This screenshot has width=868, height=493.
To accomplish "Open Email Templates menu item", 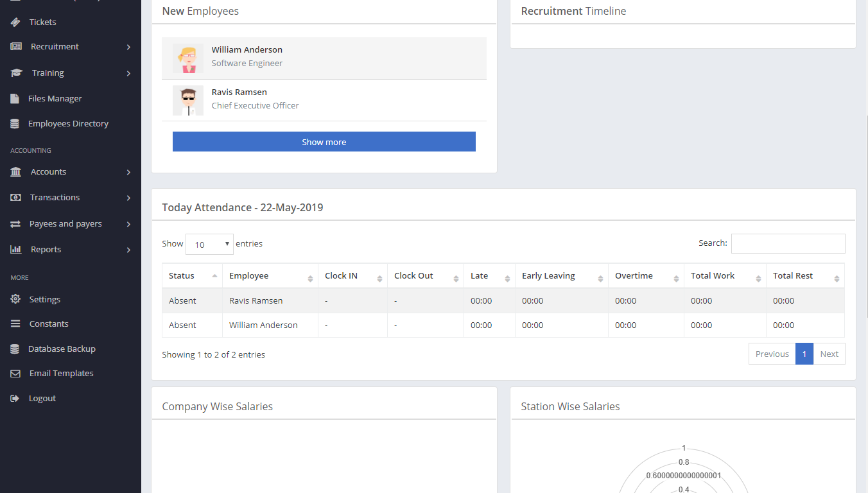I will [61, 374].
